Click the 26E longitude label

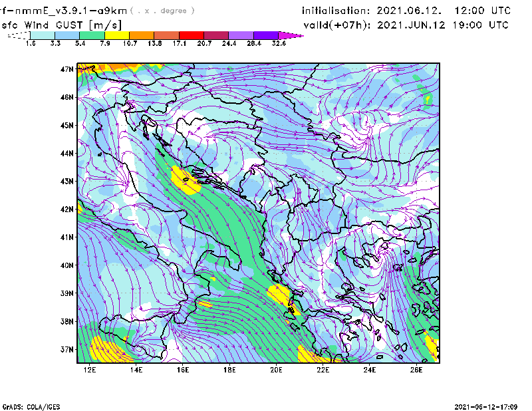click(416, 370)
